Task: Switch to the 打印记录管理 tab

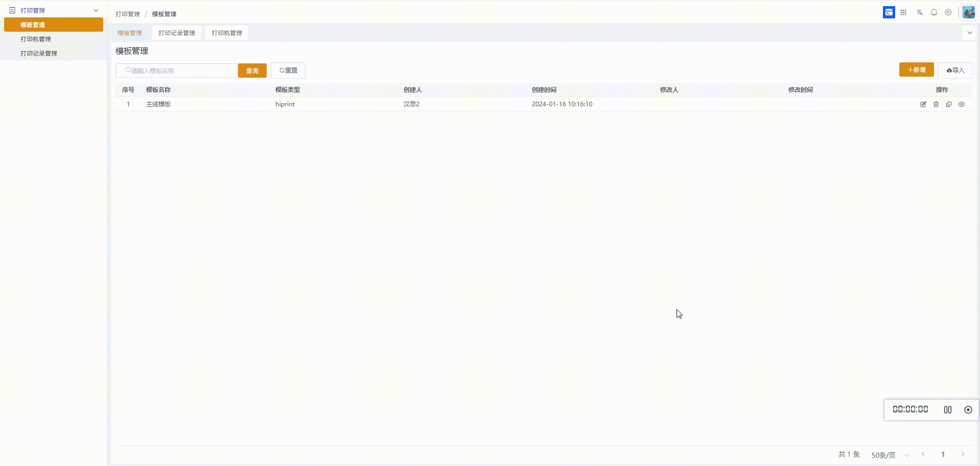Action: (x=176, y=33)
